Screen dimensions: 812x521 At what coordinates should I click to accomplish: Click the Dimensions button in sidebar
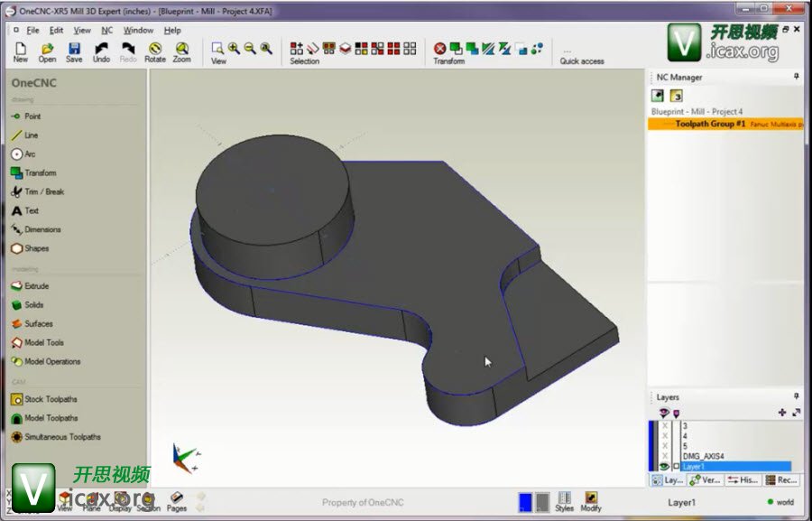point(42,229)
